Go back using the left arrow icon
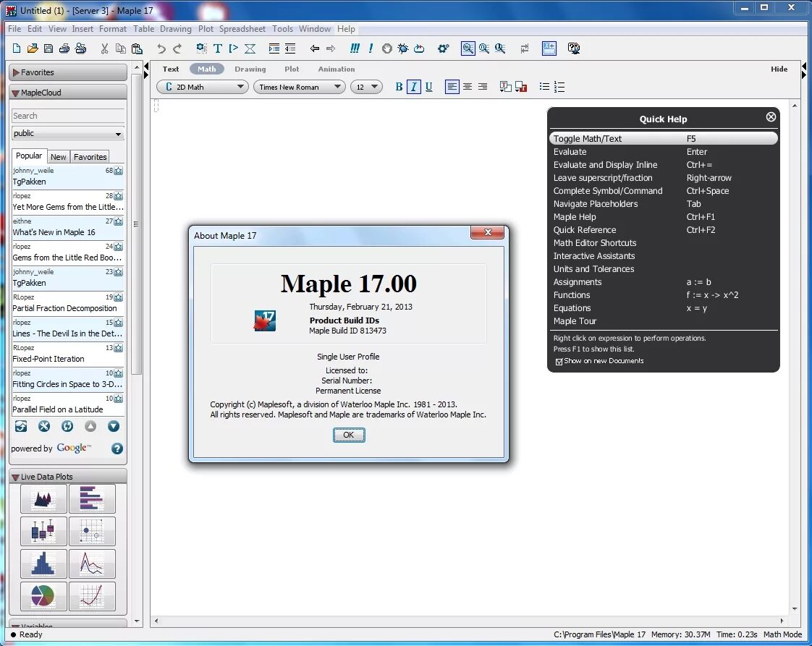The width and height of the screenshot is (812, 646). [x=314, y=48]
